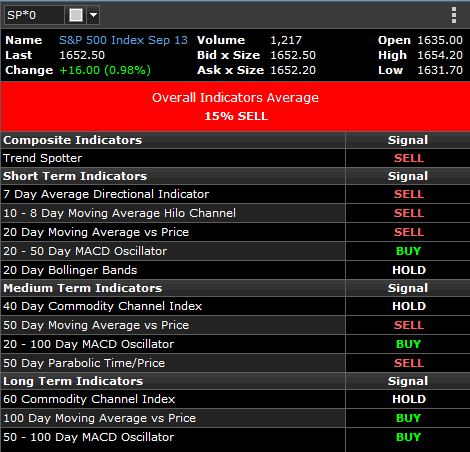The width and height of the screenshot is (470, 452).
Task: Click the Signal header beside Composite Indicators
Action: point(408,140)
